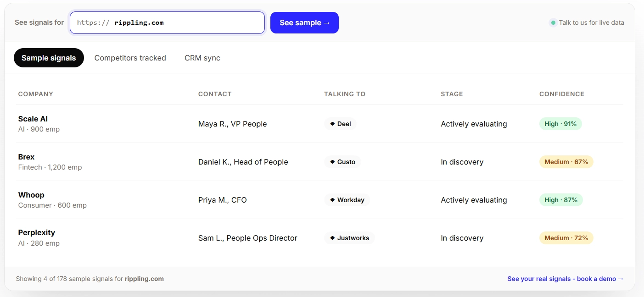Click the diamond icon next to Deel
This screenshot has height=297, width=644.
tap(332, 124)
